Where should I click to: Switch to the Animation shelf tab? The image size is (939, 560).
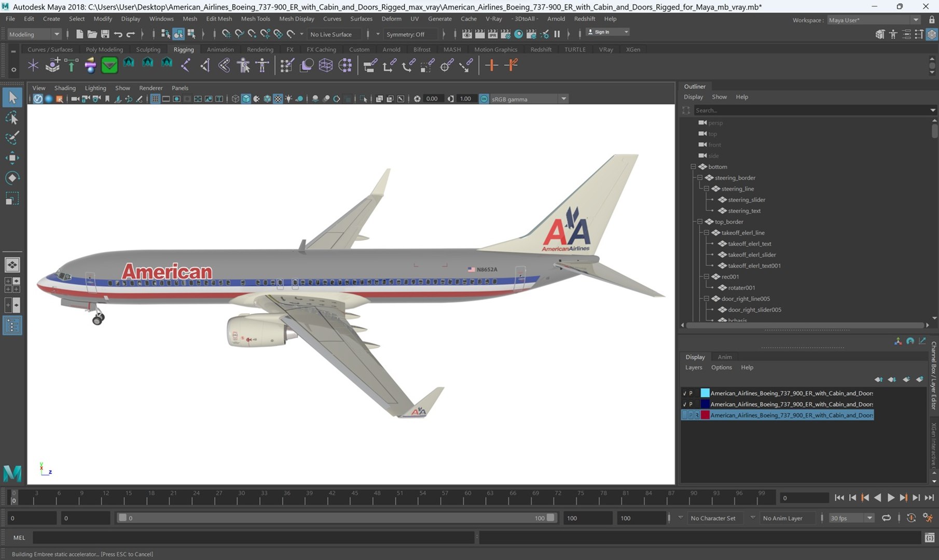click(x=220, y=49)
